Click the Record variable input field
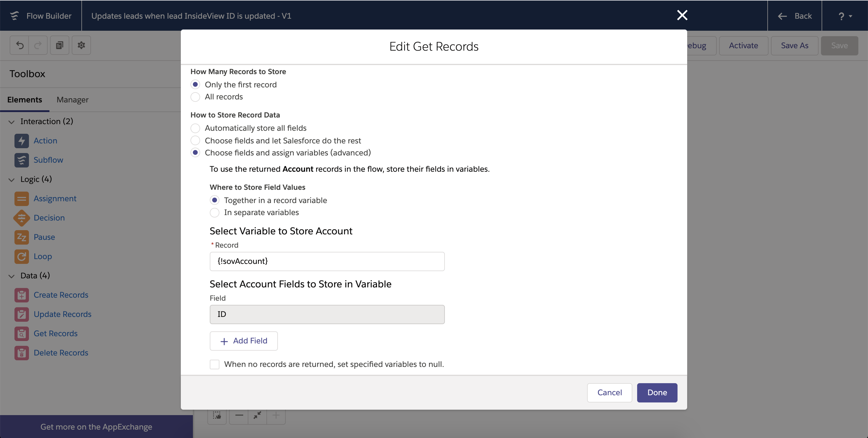Image resolution: width=868 pixels, height=438 pixels. [327, 261]
